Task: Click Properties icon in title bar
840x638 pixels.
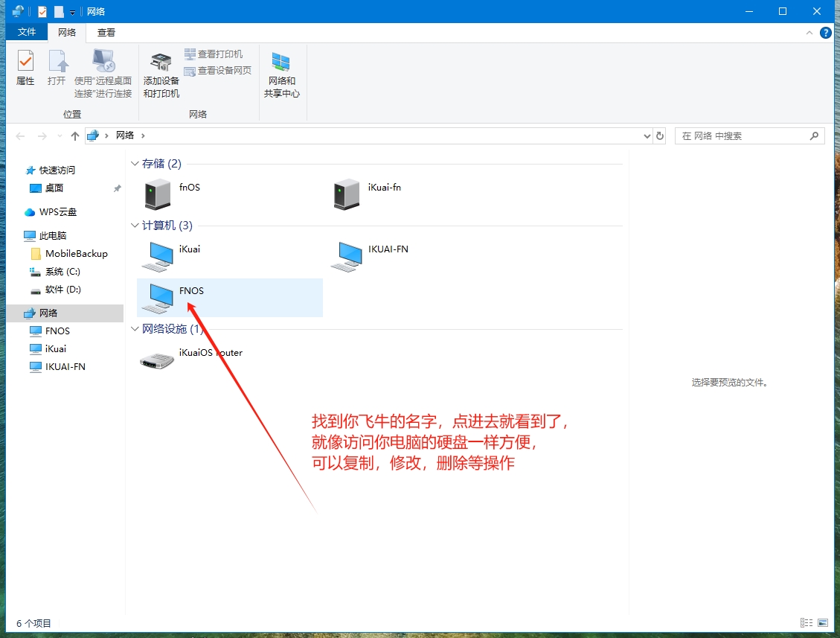Action: [42, 11]
